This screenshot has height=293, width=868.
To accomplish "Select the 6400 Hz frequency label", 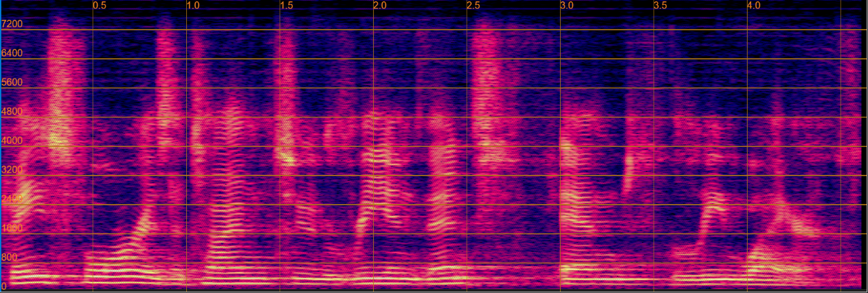I will coord(12,53).
